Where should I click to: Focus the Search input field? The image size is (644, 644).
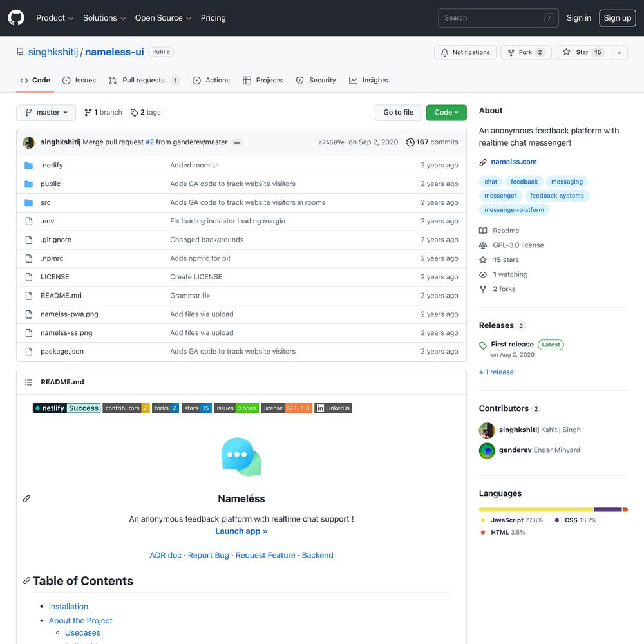pyautogui.click(x=498, y=18)
